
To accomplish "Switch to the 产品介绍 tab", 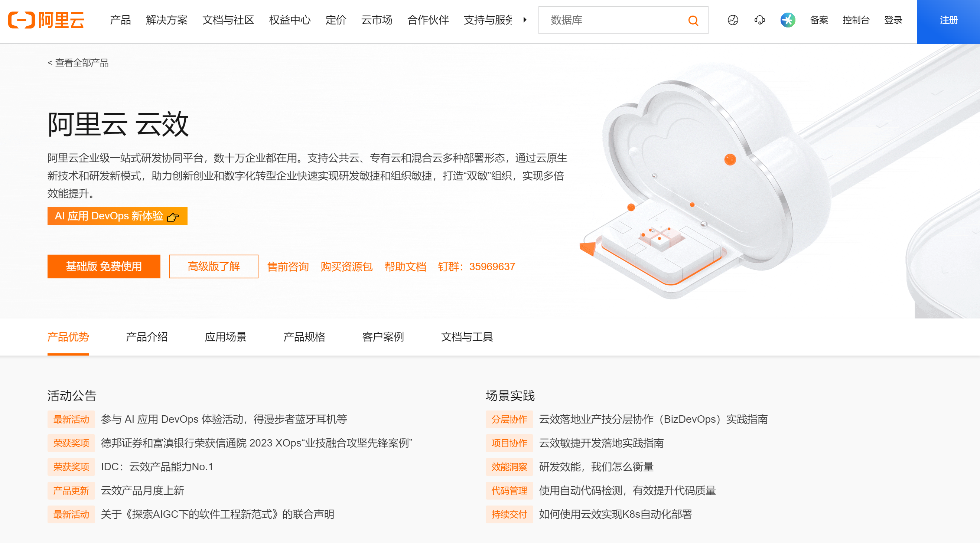I will [x=147, y=337].
